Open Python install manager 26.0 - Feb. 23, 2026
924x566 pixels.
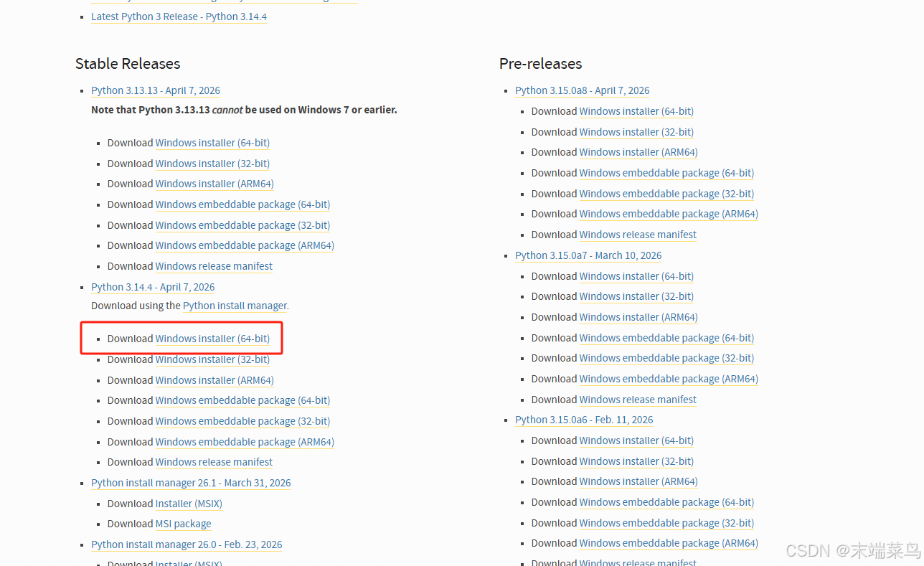coord(187,544)
